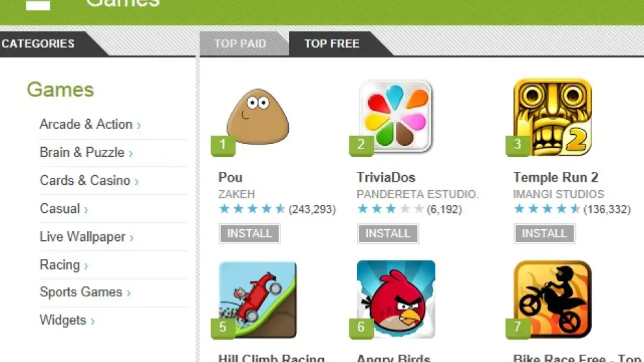Click the Pou star rating
The width and height of the screenshot is (644, 362).
click(252, 209)
